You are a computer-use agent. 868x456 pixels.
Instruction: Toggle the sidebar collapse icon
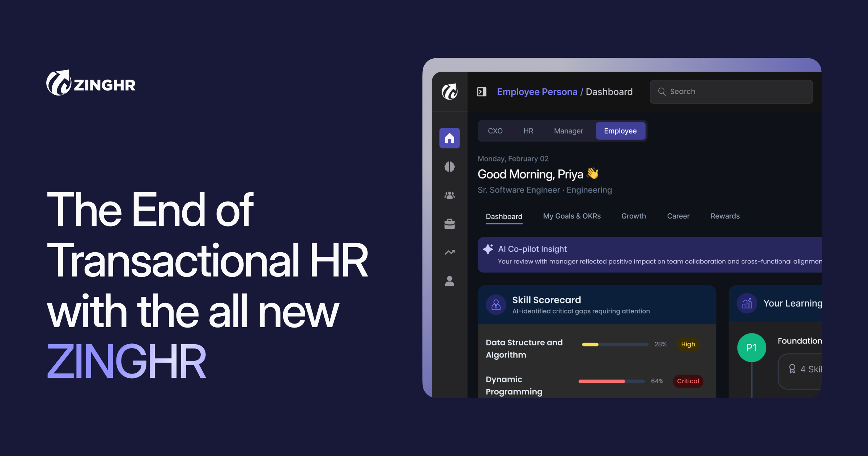(482, 92)
